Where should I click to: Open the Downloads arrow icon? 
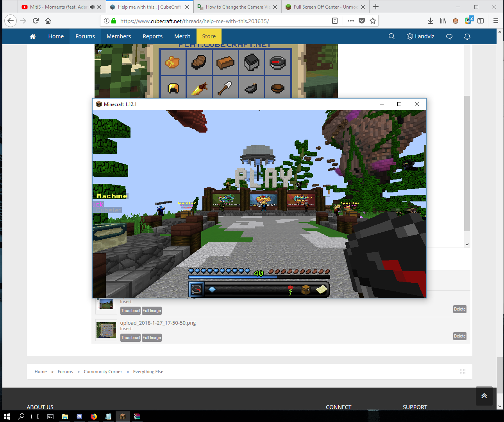click(430, 21)
